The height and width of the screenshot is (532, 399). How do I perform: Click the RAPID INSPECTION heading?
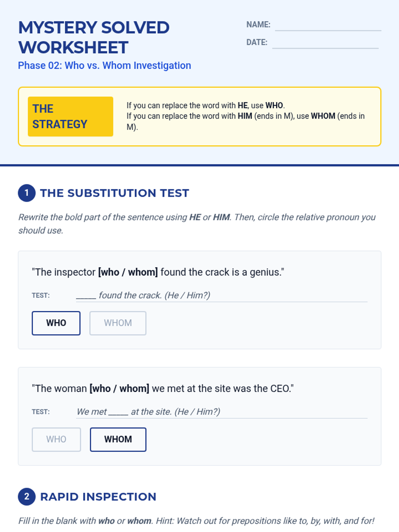coord(98,496)
